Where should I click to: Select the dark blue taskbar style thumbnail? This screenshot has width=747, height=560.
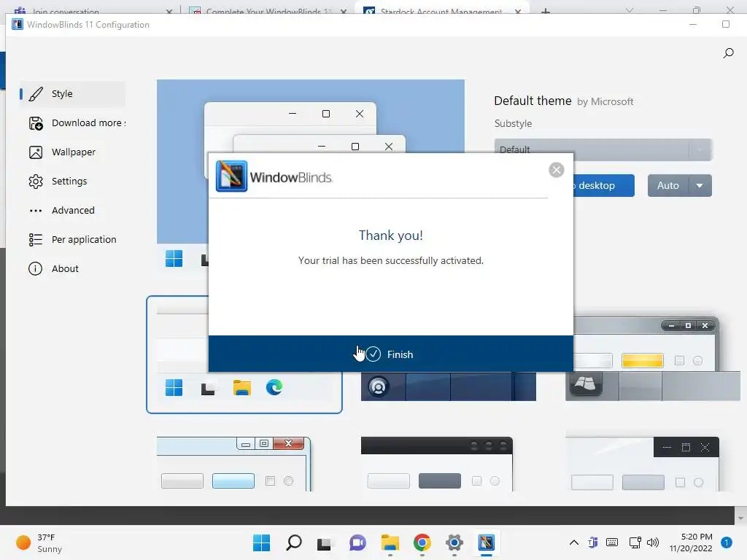point(449,386)
